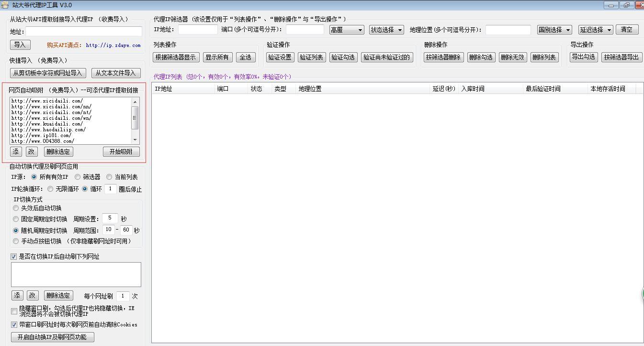
Task: Click the filter IP地址 input field
Action: [x=198, y=30]
